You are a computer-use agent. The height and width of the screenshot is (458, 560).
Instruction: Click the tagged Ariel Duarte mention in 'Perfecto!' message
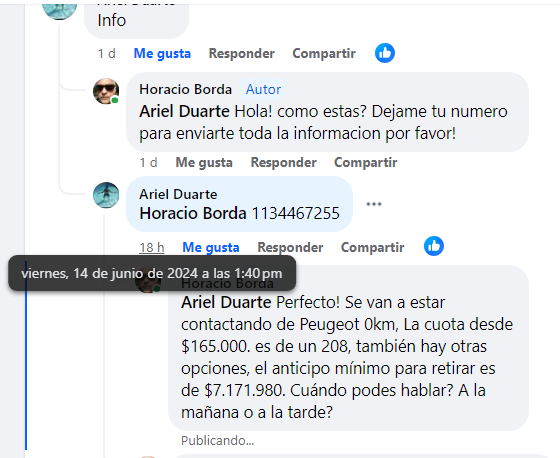click(226, 303)
